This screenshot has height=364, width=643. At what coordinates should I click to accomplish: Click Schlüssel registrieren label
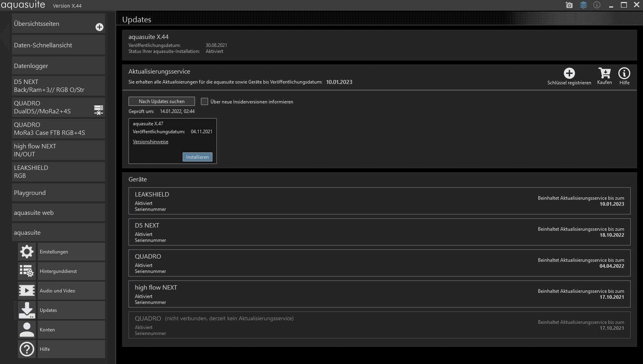(x=569, y=83)
